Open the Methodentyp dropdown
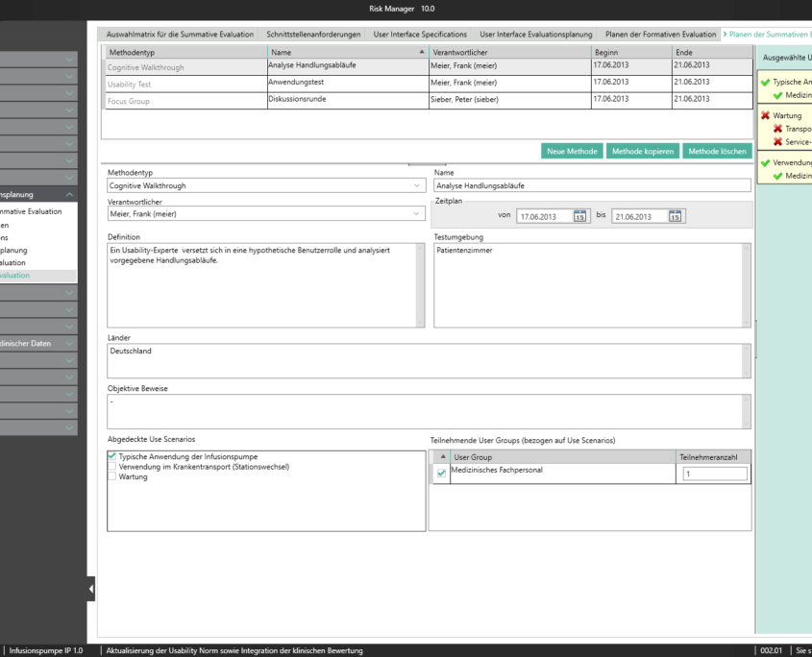 pos(417,185)
